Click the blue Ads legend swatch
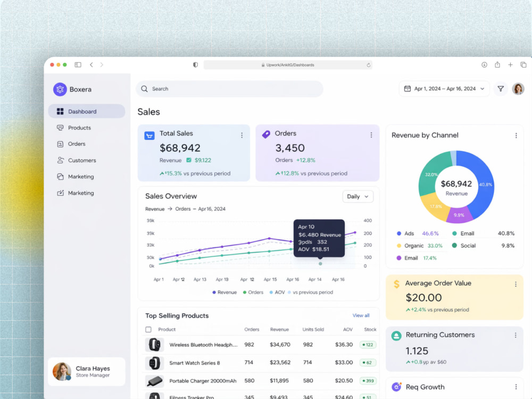 pyautogui.click(x=399, y=234)
